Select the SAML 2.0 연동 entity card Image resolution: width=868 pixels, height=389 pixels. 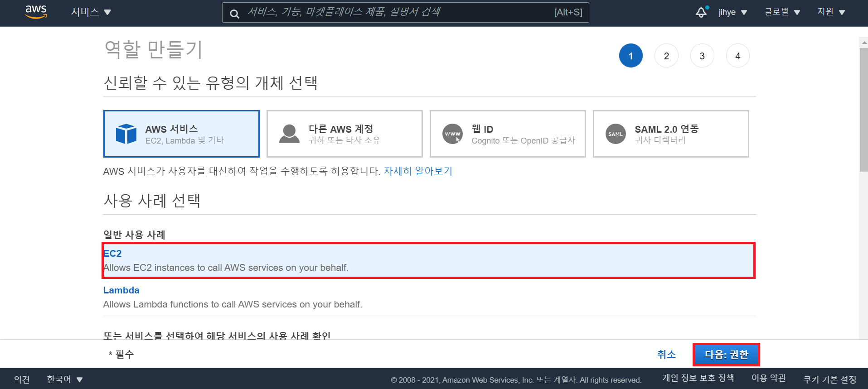click(671, 134)
